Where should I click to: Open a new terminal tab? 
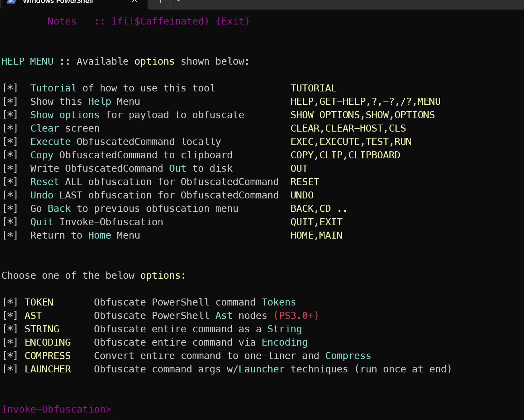click(160, 1)
